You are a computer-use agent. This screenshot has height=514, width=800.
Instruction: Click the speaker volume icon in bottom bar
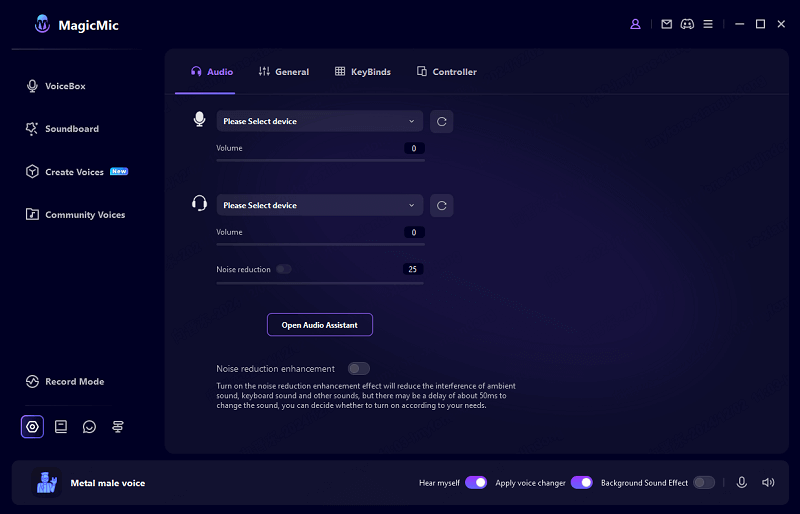coord(768,482)
